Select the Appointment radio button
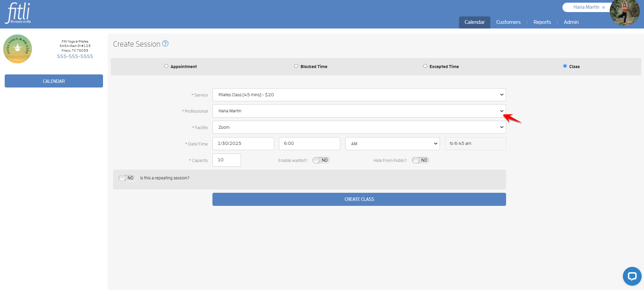 click(166, 66)
